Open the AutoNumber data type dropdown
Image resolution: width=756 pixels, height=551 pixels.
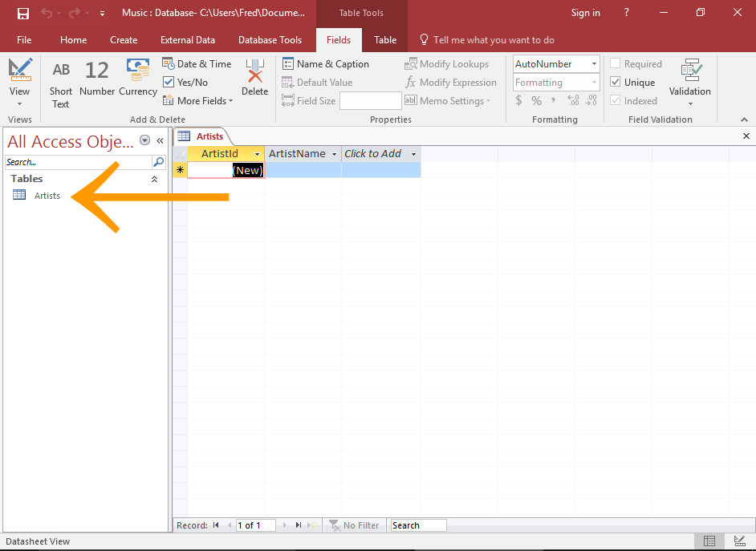[594, 63]
